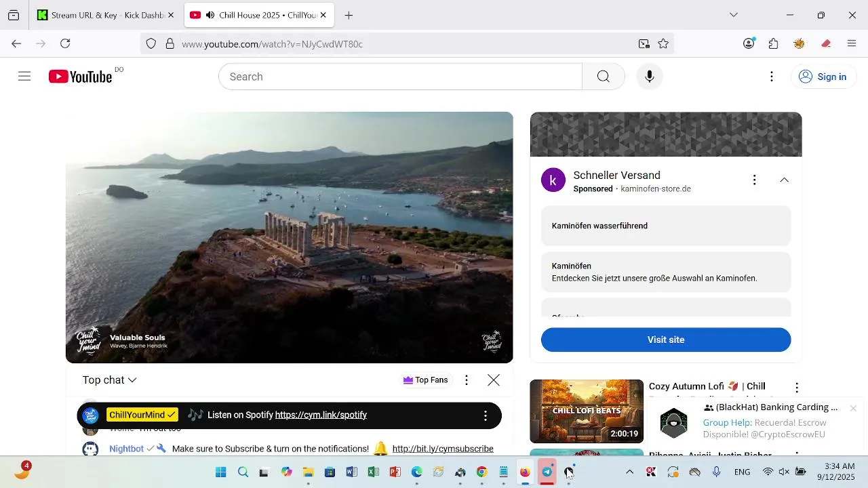868x488 pixels.
Task: Click Sign in button
Action: 823,77
